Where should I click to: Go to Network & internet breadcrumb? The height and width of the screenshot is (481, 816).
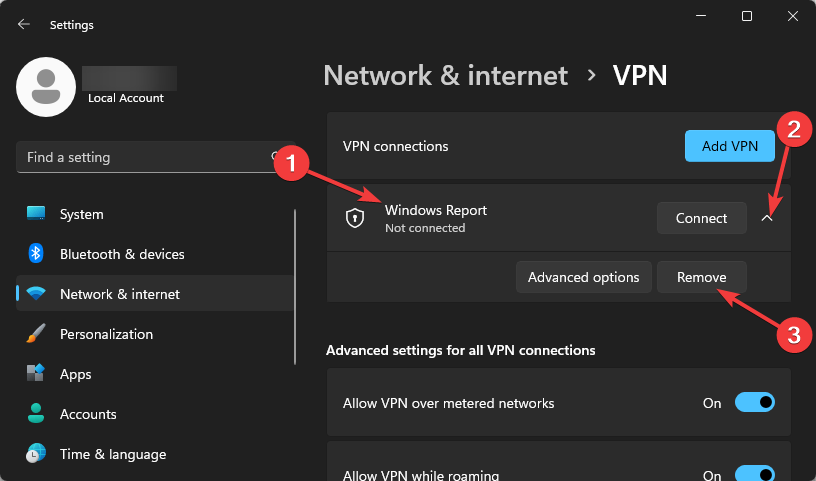[x=446, y=75]
